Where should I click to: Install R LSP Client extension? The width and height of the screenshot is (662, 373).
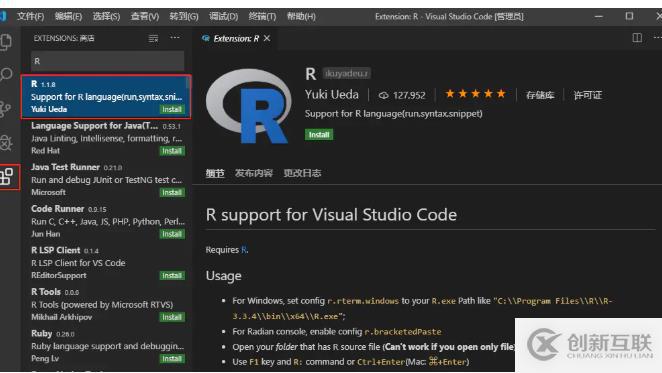pyautogui.click(x=172, y=275)
